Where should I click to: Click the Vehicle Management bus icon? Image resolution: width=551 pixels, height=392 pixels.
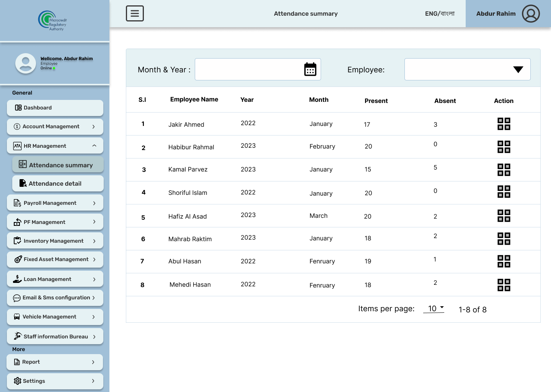pyautogui.click(x=17, y=317)
